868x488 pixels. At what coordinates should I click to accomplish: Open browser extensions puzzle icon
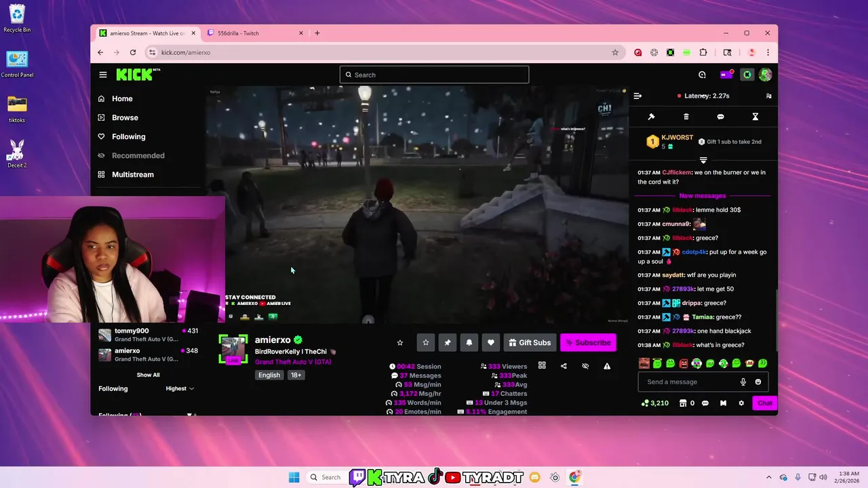click(703, 52)
